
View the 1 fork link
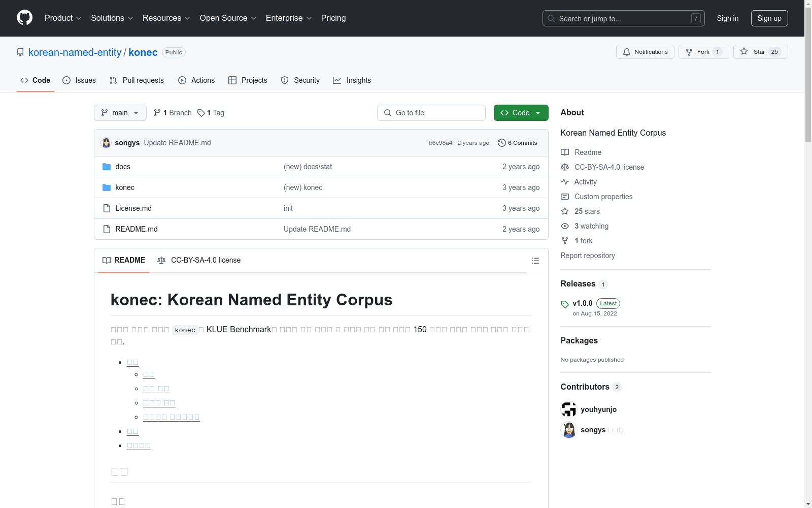pyautogui.click(x=577, y=241)
